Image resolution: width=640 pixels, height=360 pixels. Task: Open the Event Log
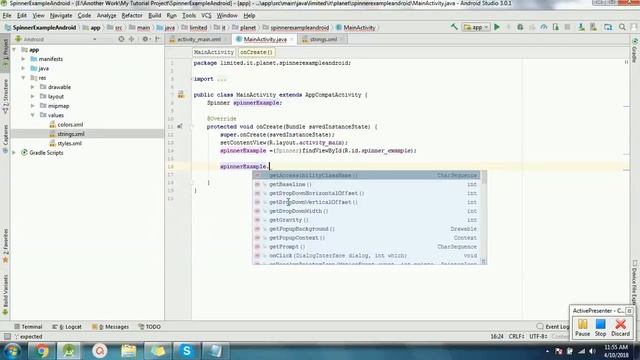click(553, 327)
